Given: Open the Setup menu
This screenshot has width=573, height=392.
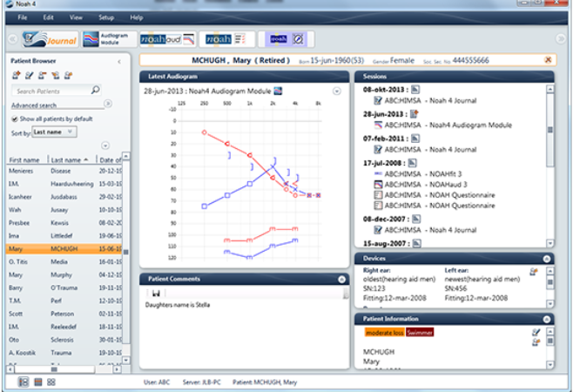Looking at the screenshot, I should coord(106,17).
